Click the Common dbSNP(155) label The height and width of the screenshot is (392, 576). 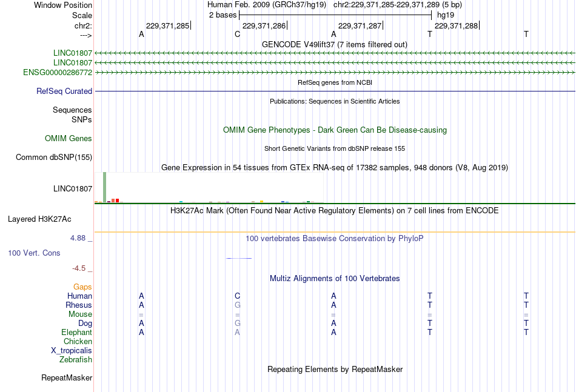[x=53, y=157]
